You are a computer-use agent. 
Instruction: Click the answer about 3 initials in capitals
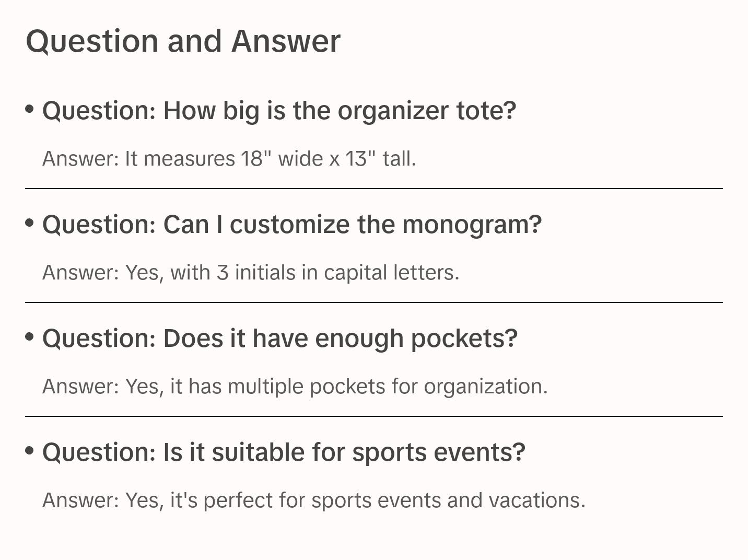click(251, 273)
